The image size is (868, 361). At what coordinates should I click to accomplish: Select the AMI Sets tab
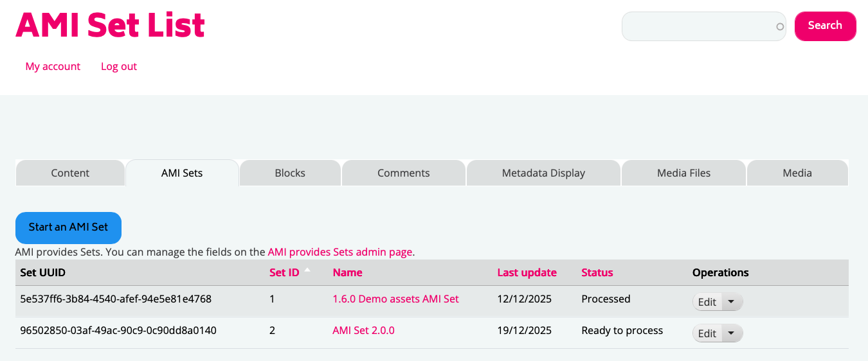tap(182, 173)
